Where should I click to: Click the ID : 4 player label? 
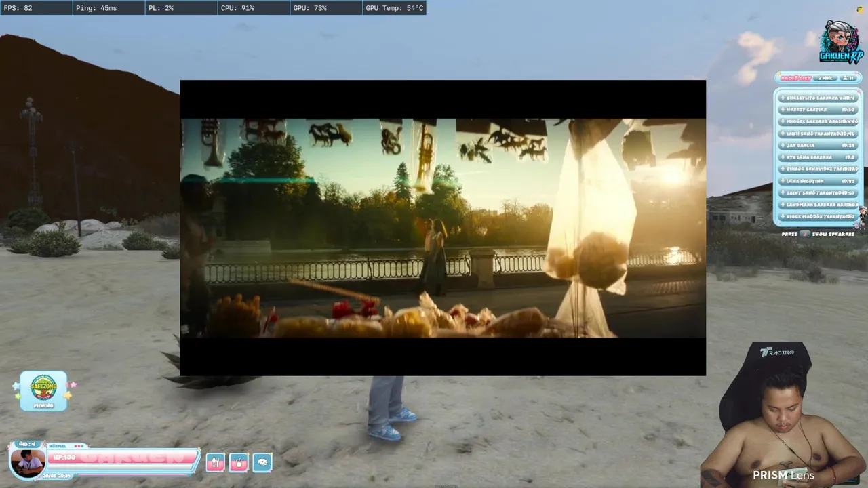[27, 444]
